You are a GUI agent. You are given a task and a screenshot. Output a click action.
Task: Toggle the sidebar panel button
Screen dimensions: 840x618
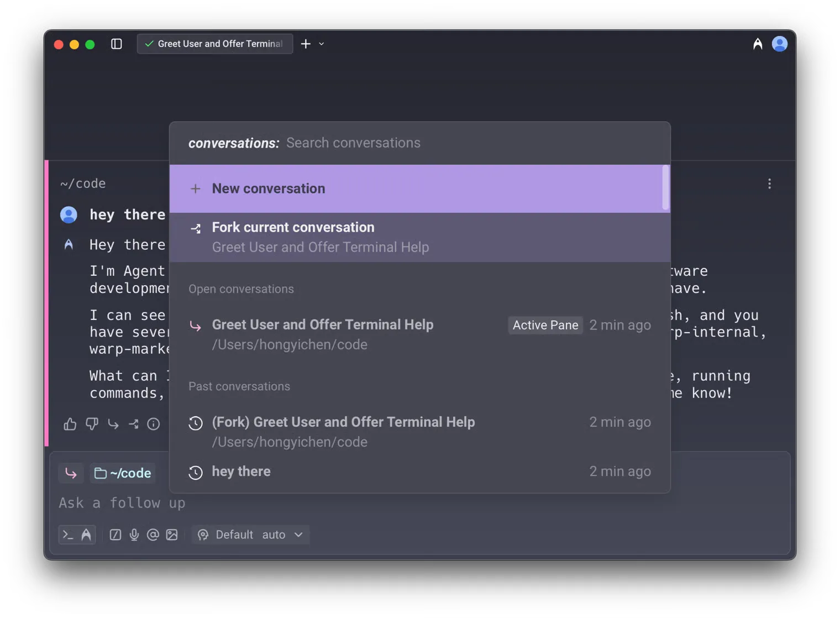[117, 44]
